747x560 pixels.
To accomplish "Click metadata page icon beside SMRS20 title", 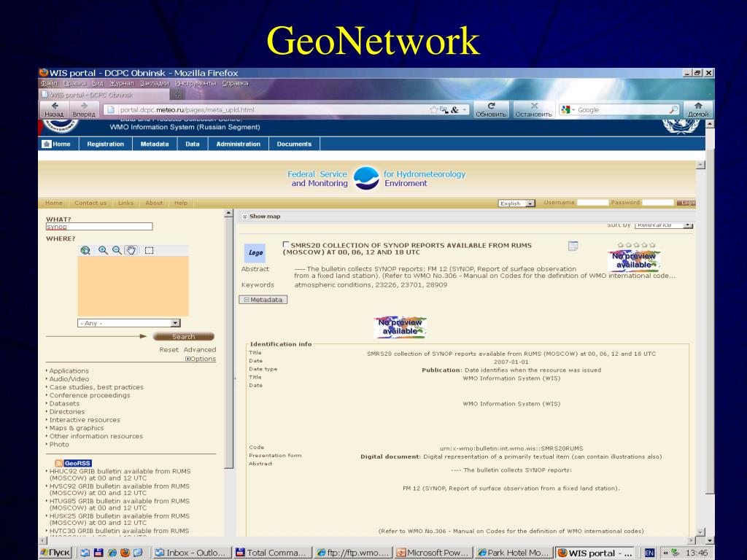I will pos(573,246).
